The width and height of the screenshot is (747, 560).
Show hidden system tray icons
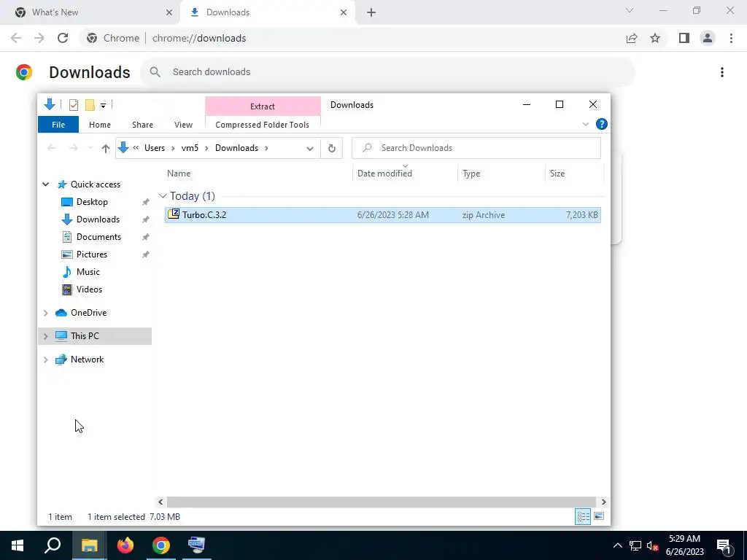(617, 545)
